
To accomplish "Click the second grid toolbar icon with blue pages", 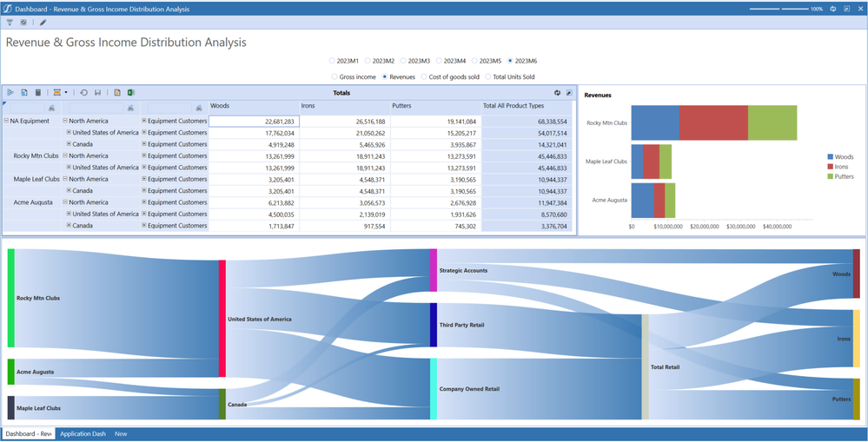I will (24, 93).
